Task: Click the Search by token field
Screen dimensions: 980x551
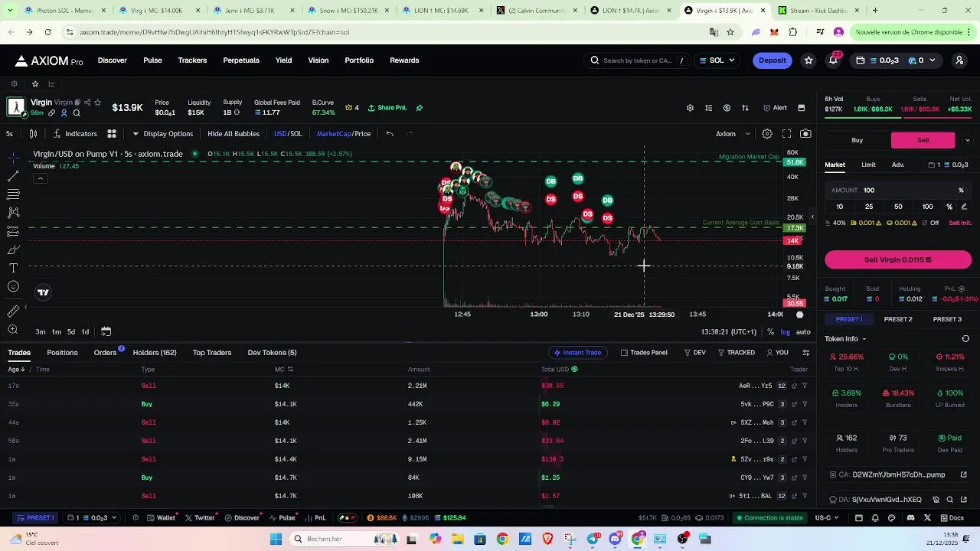Action: click(637, 60)
